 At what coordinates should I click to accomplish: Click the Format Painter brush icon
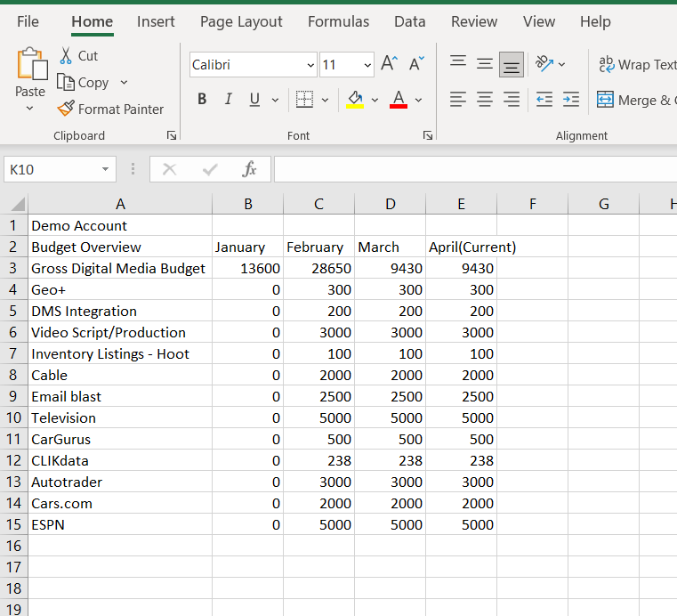(x=66, y=109)
